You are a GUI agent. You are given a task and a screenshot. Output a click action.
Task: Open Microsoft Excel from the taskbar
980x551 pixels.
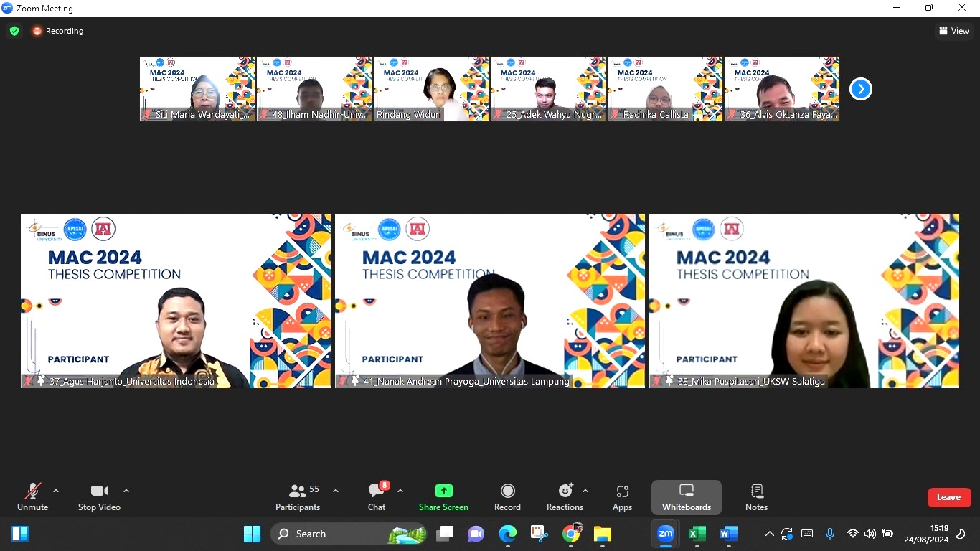697,534
